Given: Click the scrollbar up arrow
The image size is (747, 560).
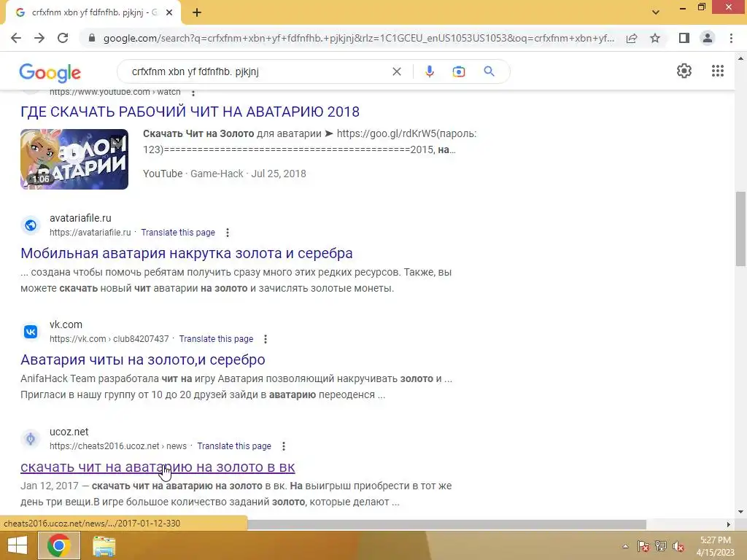Looking at the screenshot, I should [x=740, y=58].
